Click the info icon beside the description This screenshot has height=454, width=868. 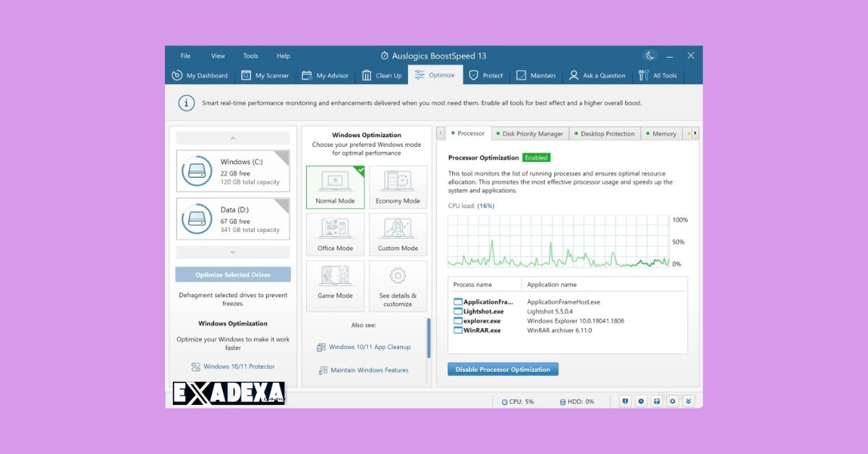click(x=187, y=103)
